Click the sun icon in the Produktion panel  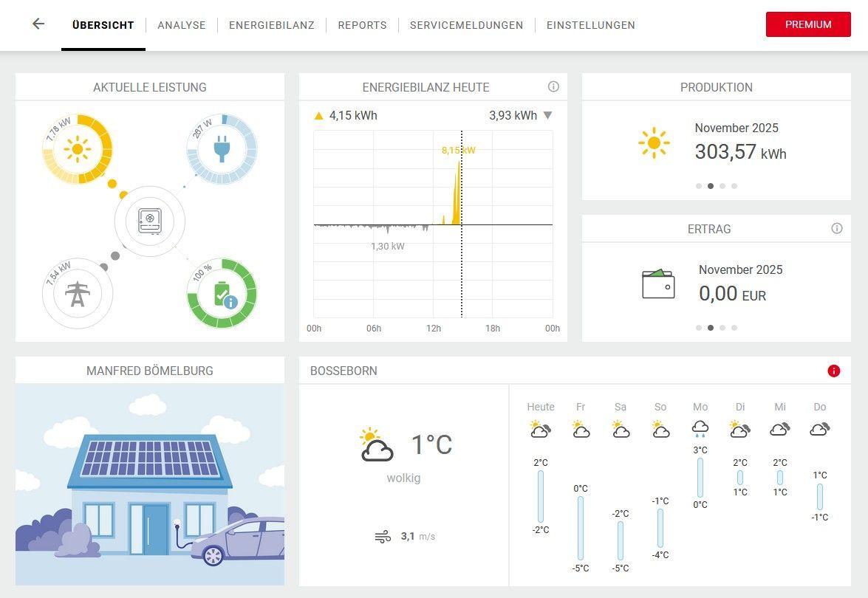tap(653, 142)
